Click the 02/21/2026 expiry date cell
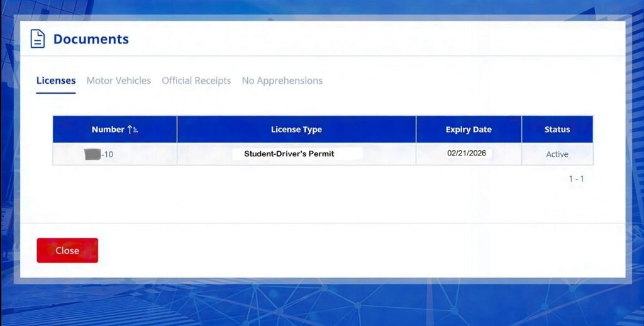644x326 pixels. coord(467,153)
